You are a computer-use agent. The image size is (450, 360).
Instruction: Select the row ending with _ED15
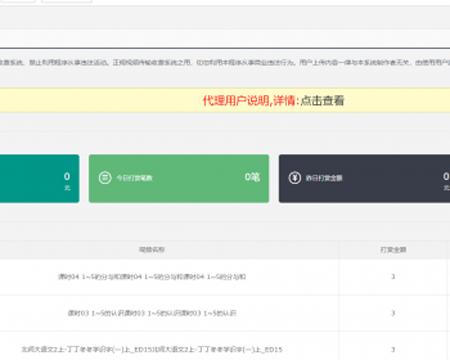click(225, 346)
